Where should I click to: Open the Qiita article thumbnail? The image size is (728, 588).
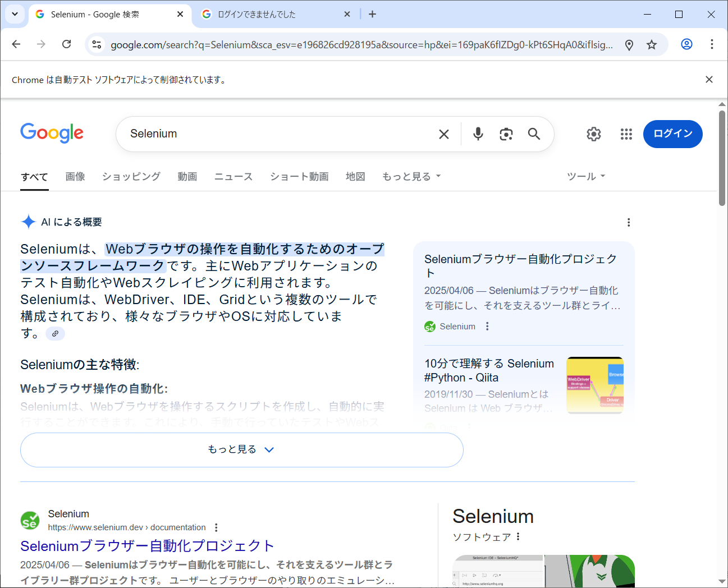[594, 385]
